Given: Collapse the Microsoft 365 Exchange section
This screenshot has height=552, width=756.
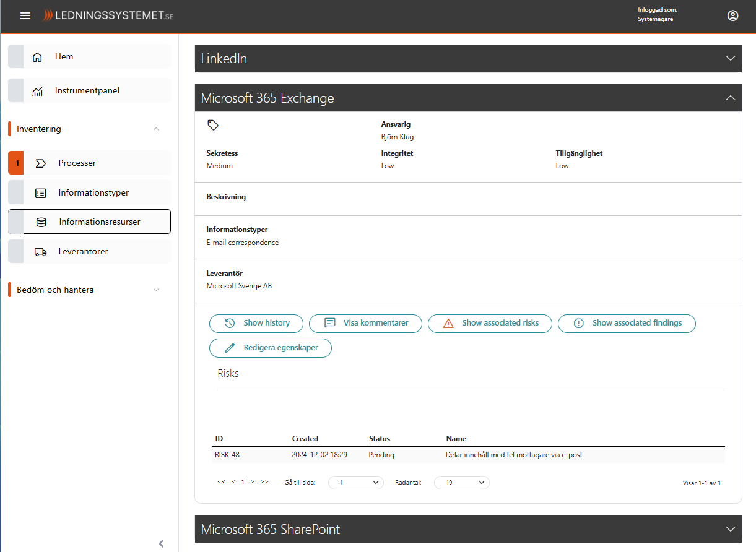Looking at the screenshot, I should [x=730, y=98].
